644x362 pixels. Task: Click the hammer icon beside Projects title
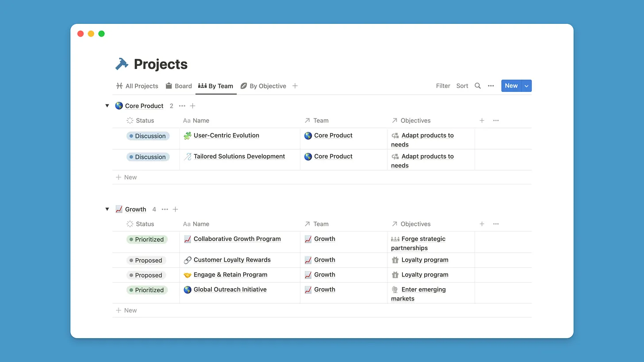tap(122, 64)
